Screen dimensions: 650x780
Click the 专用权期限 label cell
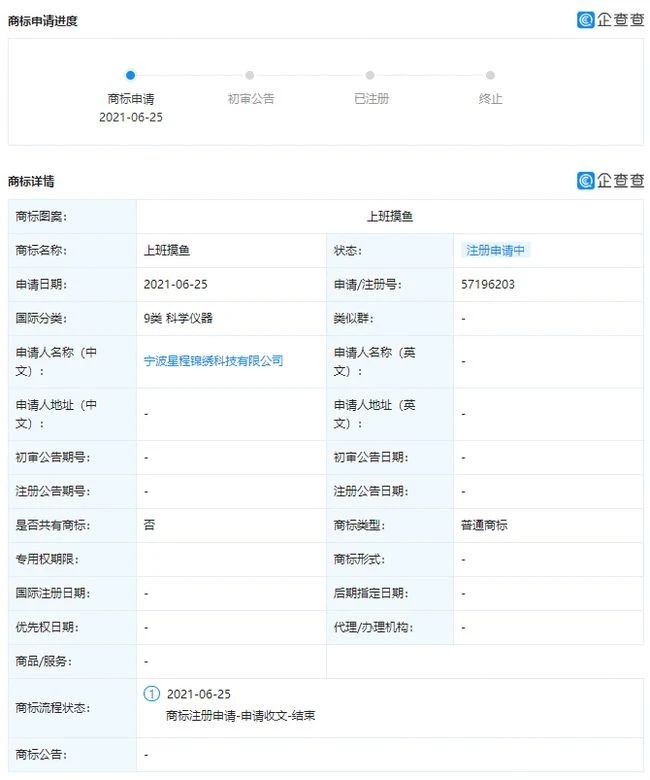pos(73,559)
